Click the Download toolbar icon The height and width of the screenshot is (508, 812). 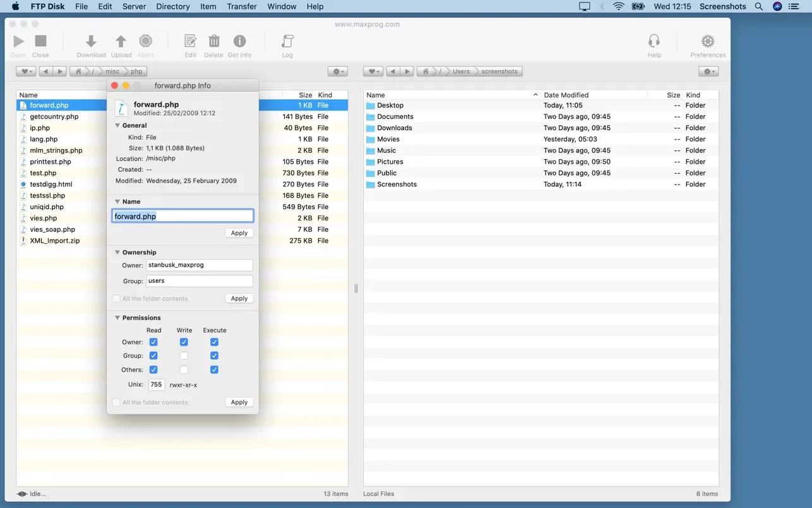(x=91, y=42)
